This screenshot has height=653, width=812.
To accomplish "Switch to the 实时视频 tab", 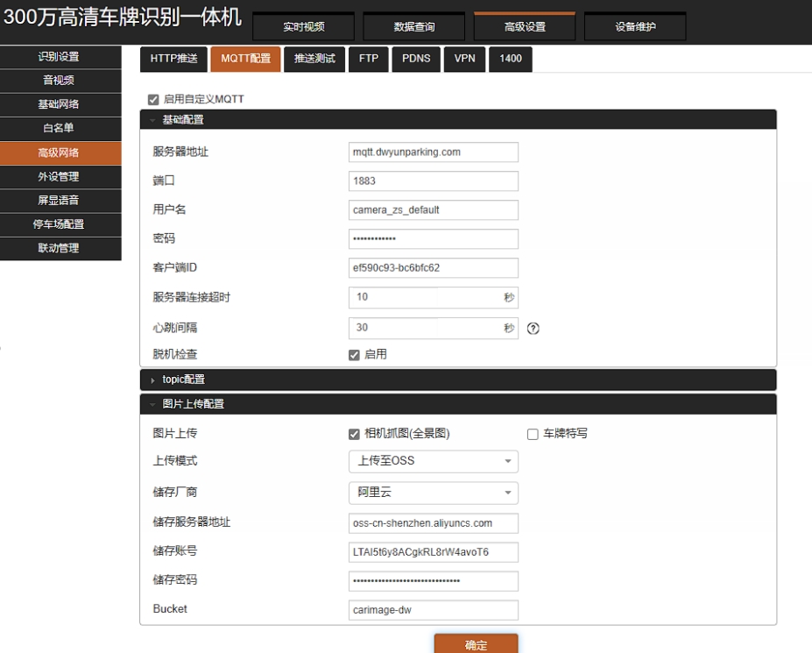I will 303,26.
